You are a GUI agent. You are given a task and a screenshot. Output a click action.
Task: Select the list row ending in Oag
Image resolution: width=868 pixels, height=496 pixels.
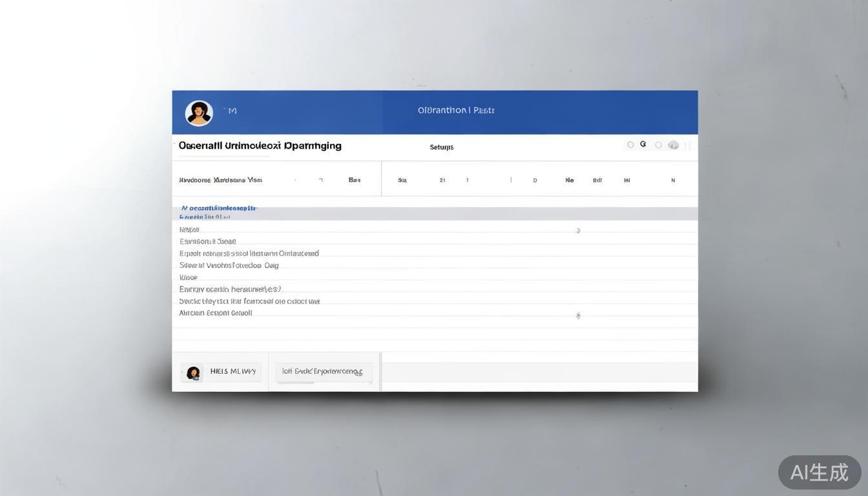pos(229,265)
